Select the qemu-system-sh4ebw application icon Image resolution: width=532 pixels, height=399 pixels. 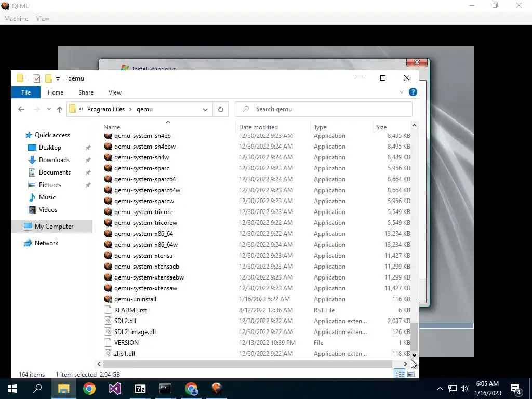coord(108,146)
